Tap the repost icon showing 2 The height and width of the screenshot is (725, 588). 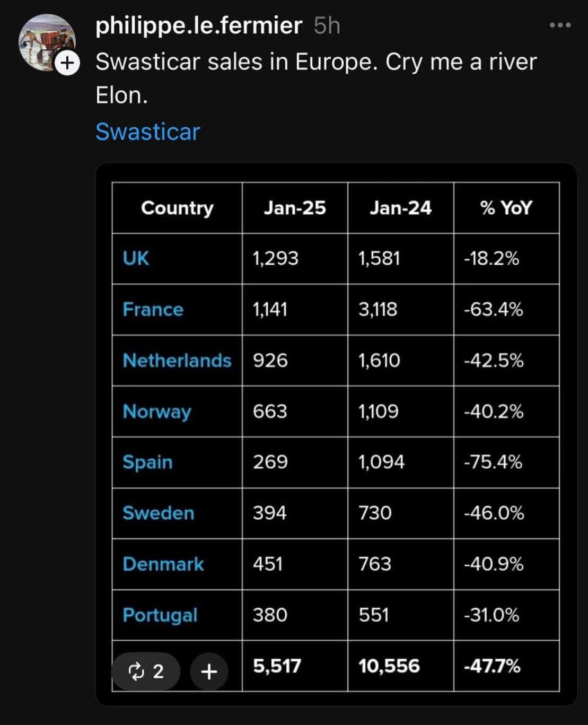click(145, 671)
